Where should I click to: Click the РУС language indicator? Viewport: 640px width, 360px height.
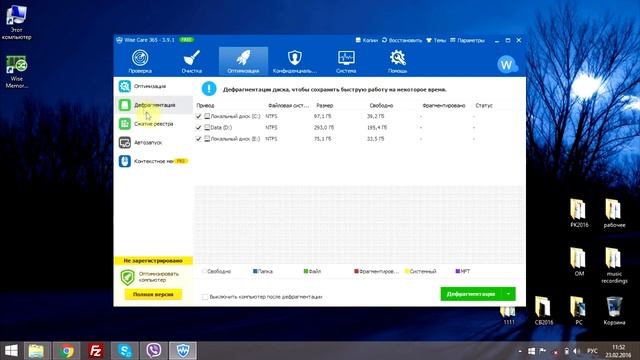click(592, 351)
